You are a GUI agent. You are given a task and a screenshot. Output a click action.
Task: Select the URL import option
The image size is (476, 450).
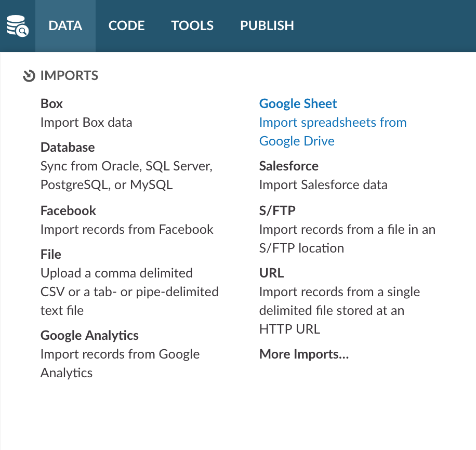pos(271,273)
